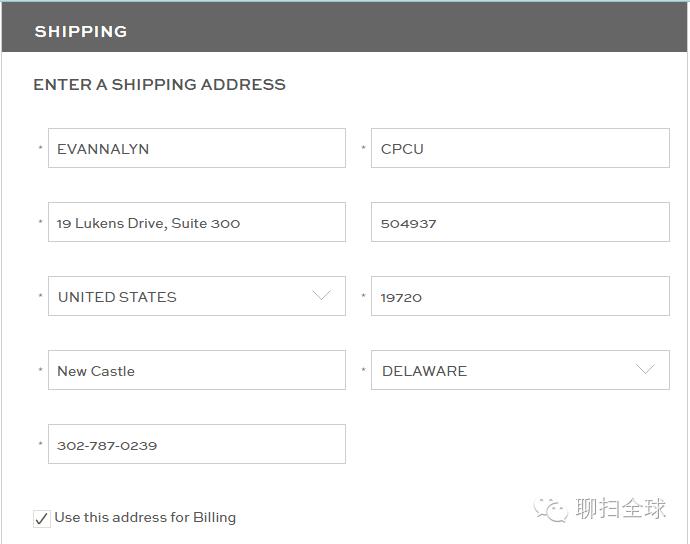Screen dimensions: 690x544
Task: Click the 聊扫全球 watermark text
Action: pyautogui.click(x=620, y=509)
